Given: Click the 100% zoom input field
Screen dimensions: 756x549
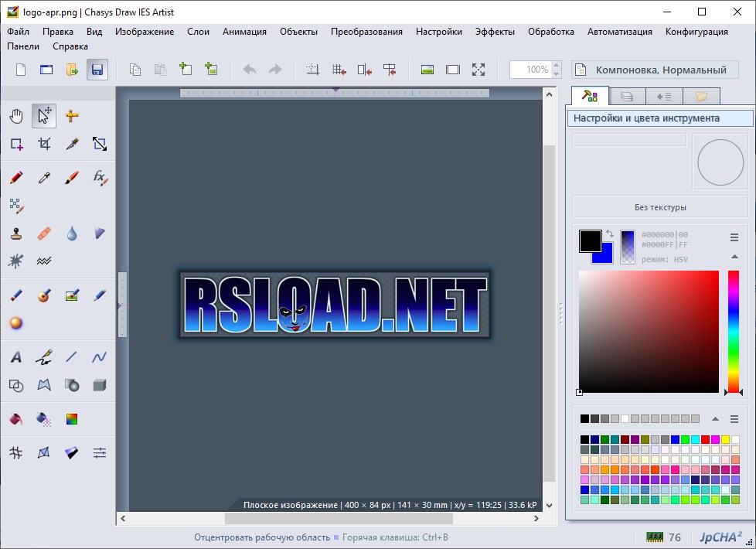Looking at the screenshot, I should point(531,70).
